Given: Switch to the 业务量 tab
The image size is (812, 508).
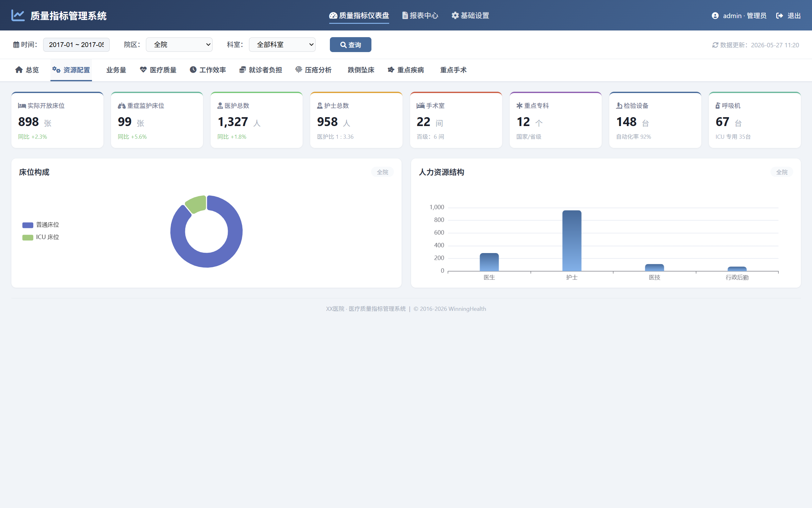Looking at the screenshot, I should pyautogui.click(x=116, y=70).
